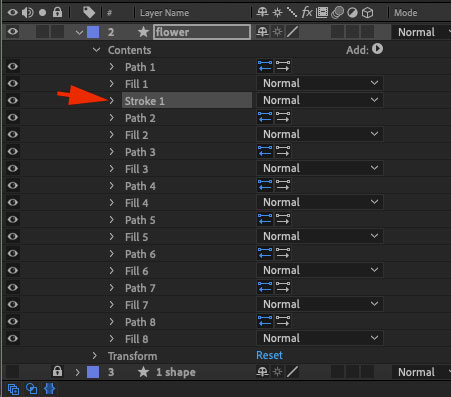Click the flower layer name field
The width and height of the screenshot is (451, 397).
202,32
